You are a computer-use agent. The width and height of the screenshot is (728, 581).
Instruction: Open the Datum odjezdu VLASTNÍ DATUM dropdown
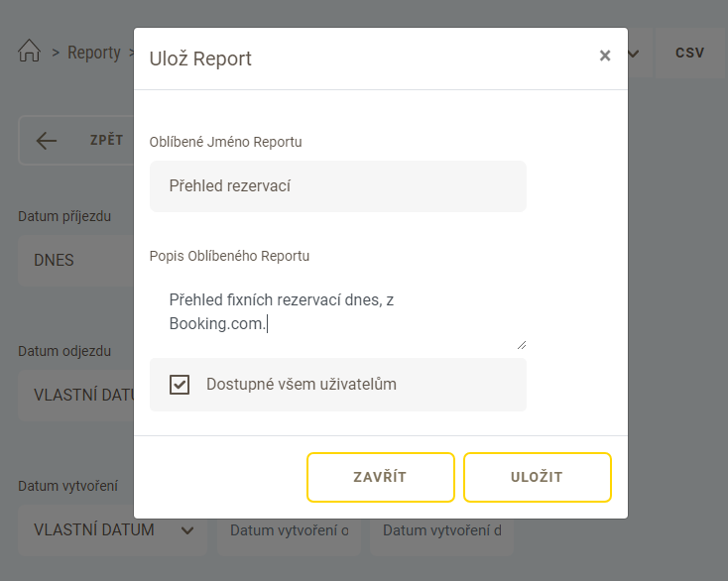point(76,396)
